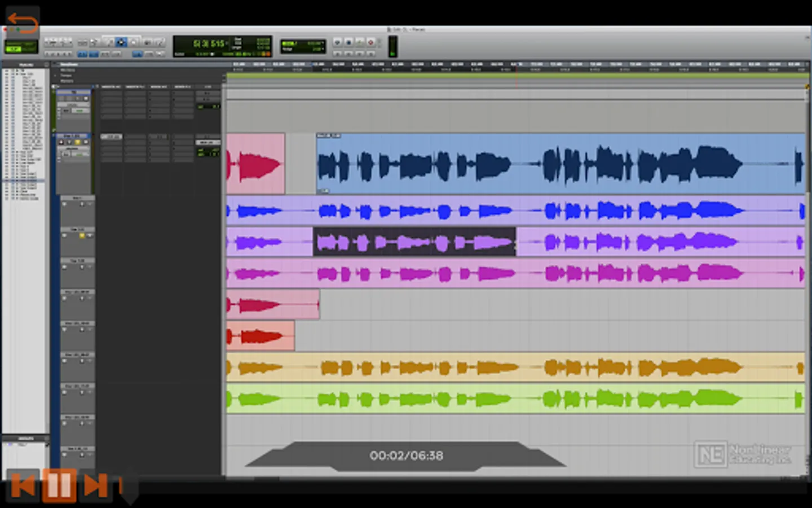Image resolution: width=812 pixels, height=508 pixels.
Task: Pause the tutorial video
Action: tap(59, 485)
